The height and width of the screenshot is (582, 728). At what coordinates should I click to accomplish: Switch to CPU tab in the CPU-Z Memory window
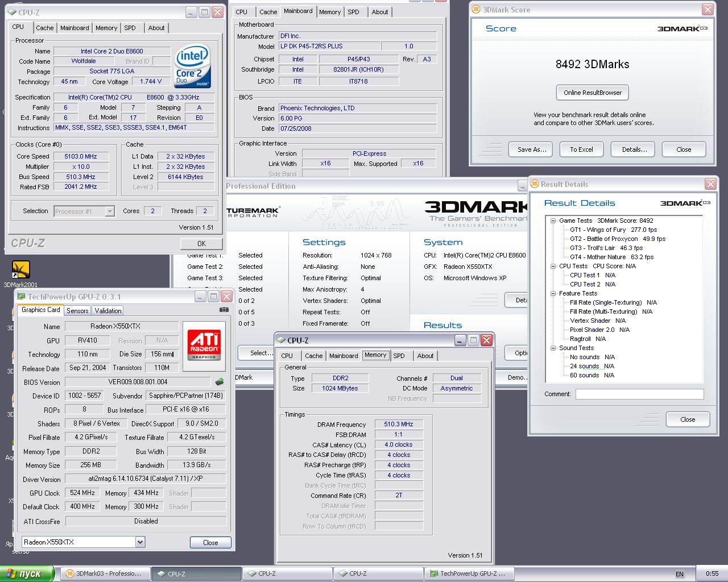click(x=287, y=356)
